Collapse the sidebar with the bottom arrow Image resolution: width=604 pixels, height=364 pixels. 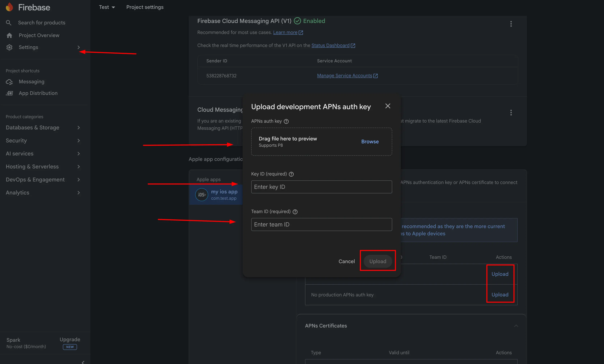click(x=83, y=363)
